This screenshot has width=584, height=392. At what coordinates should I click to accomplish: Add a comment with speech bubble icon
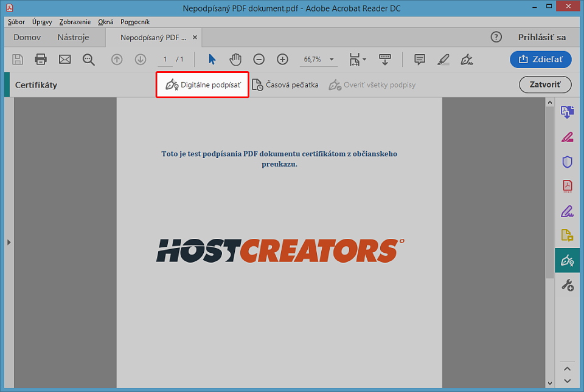click(x=419, y=59)
